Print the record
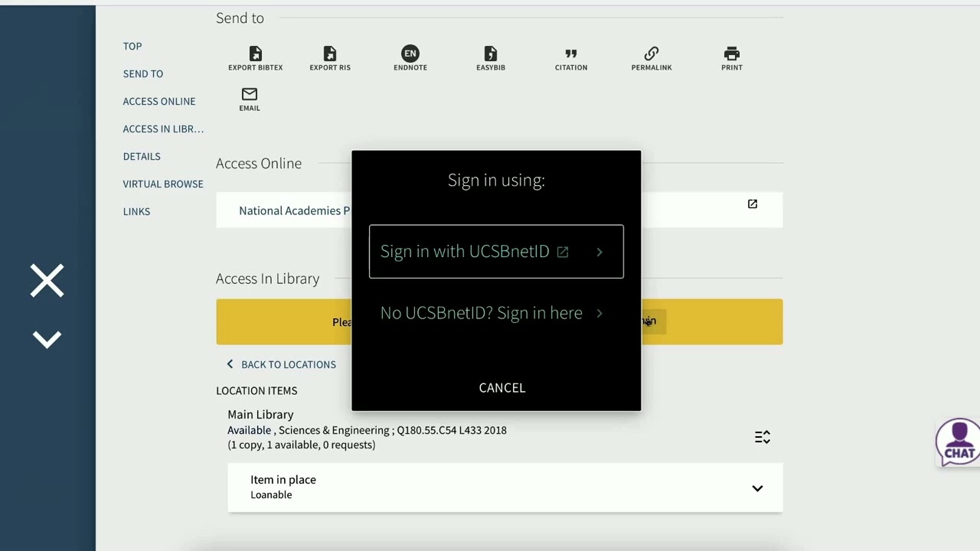Screen dimensions: 980x551 [732, 58]
